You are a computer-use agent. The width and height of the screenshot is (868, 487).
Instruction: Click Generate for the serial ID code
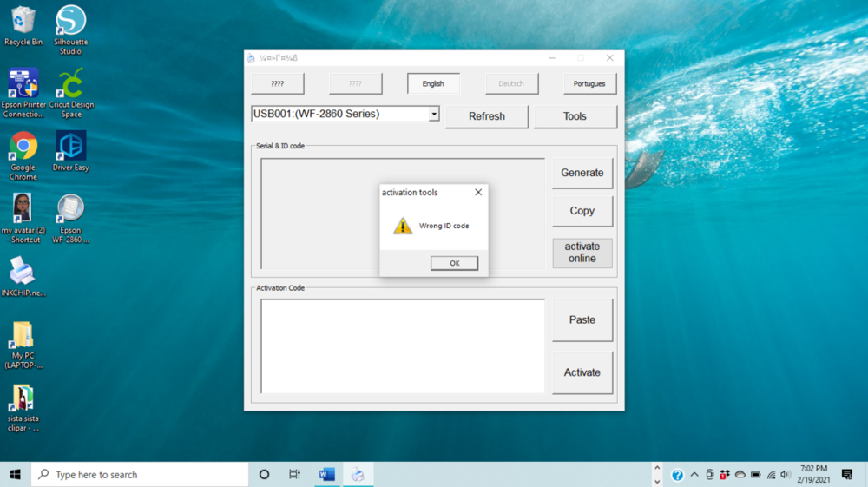pyautogui.click(x=582, y=173)
